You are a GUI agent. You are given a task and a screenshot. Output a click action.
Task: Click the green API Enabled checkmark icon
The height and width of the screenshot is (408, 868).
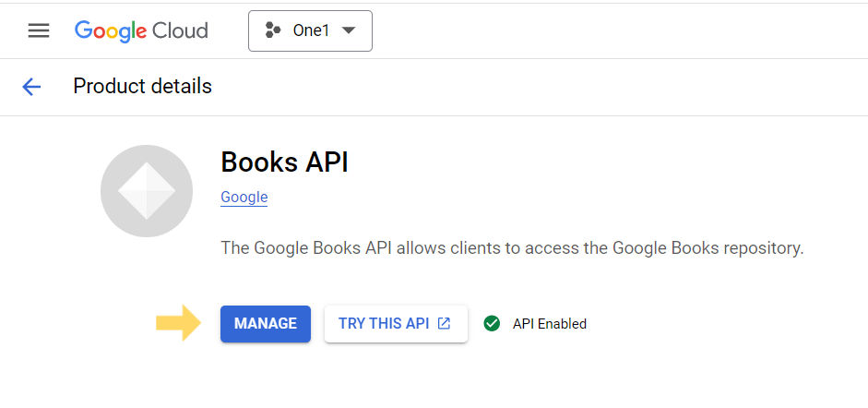click(492, 324)
